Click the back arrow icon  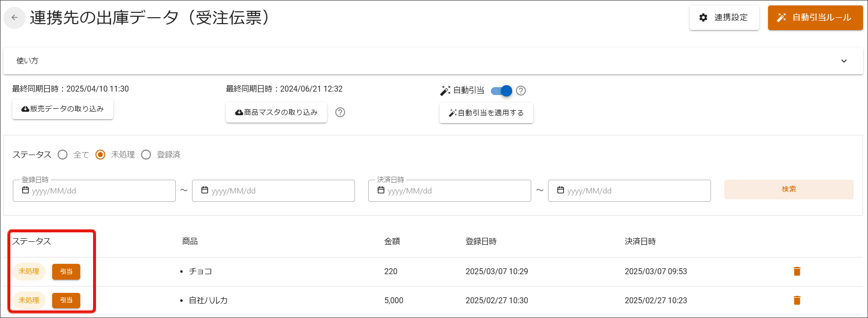pos(15,18)
